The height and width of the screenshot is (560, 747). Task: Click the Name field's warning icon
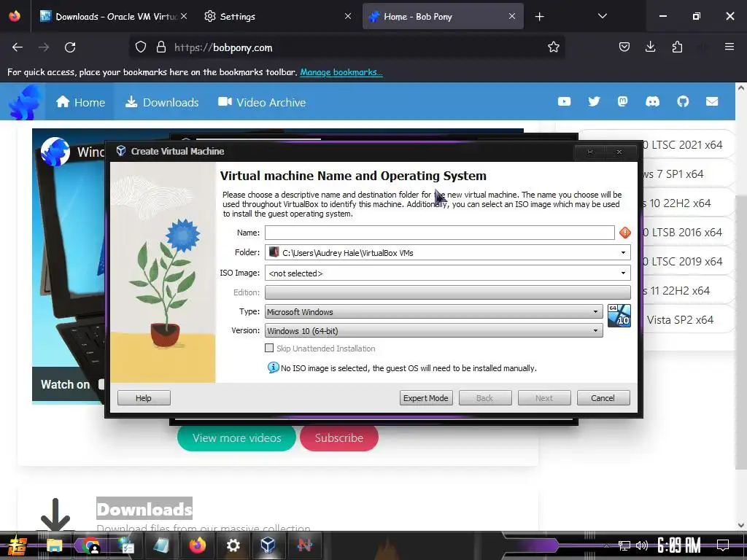(x=624, y=233)
